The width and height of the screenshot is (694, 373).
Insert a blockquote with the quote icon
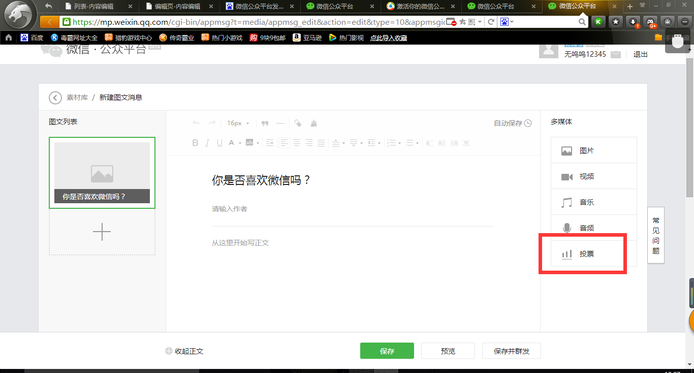[265, 123]
